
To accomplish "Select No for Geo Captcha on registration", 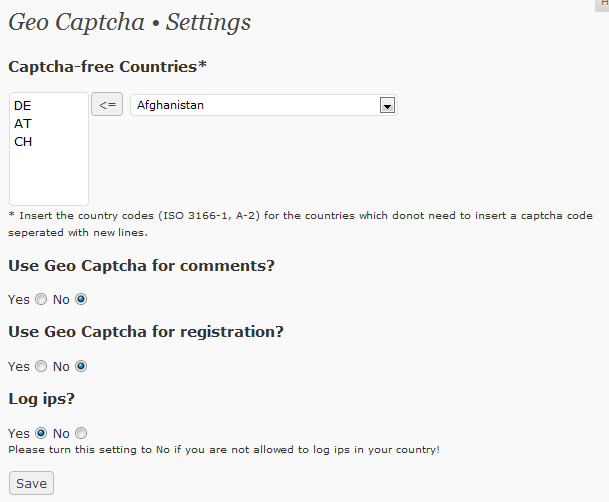I will click(x=81, y=366).
